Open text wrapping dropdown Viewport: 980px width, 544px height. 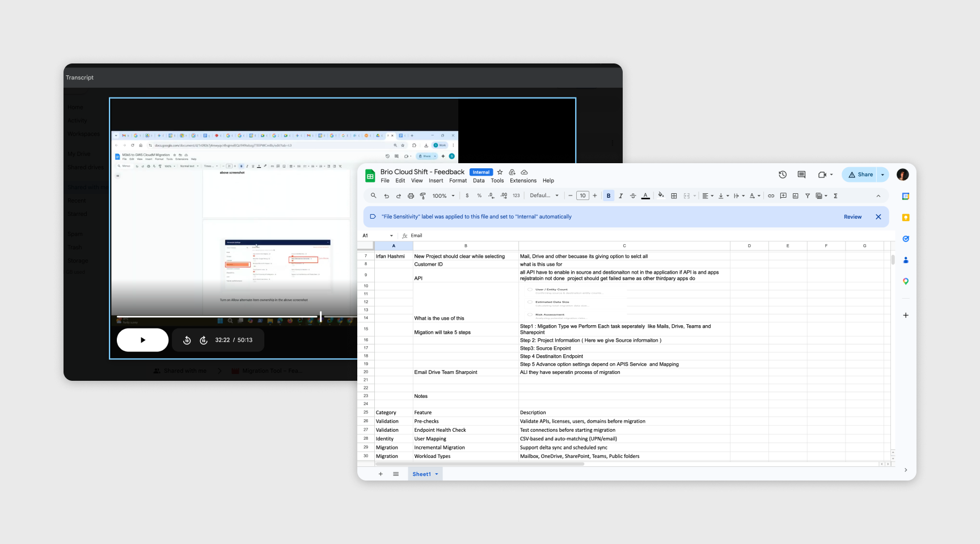pyautogui.click(x=739, y=195)
